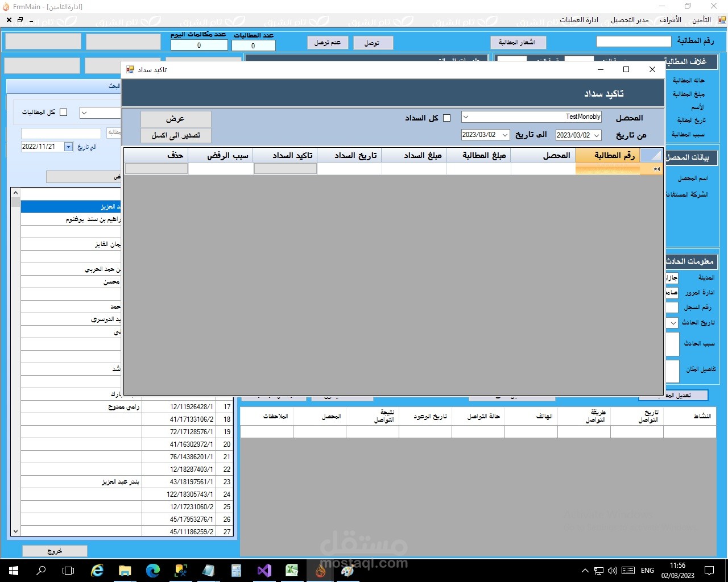Open the taskbar search icon
The width and height of the screenshot is (728, 582).
point(41,571)
